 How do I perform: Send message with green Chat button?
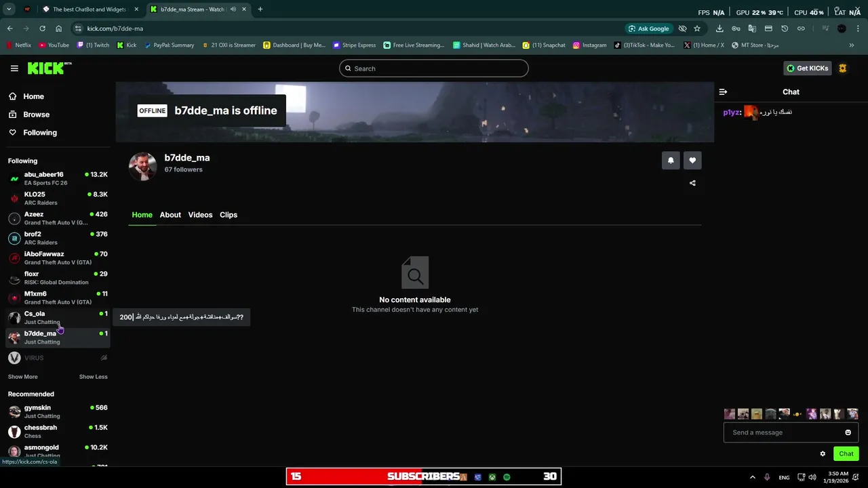click(x=846, y=454)
